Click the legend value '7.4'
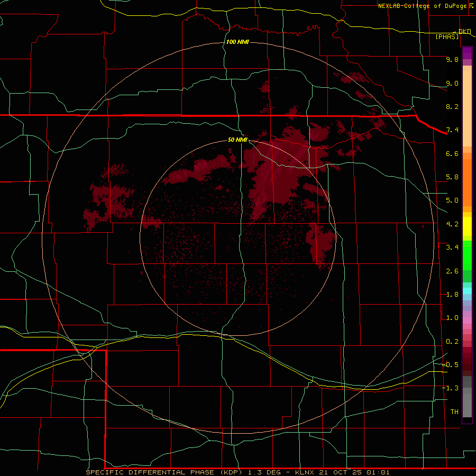476x476 pixels. click(452, 130)
